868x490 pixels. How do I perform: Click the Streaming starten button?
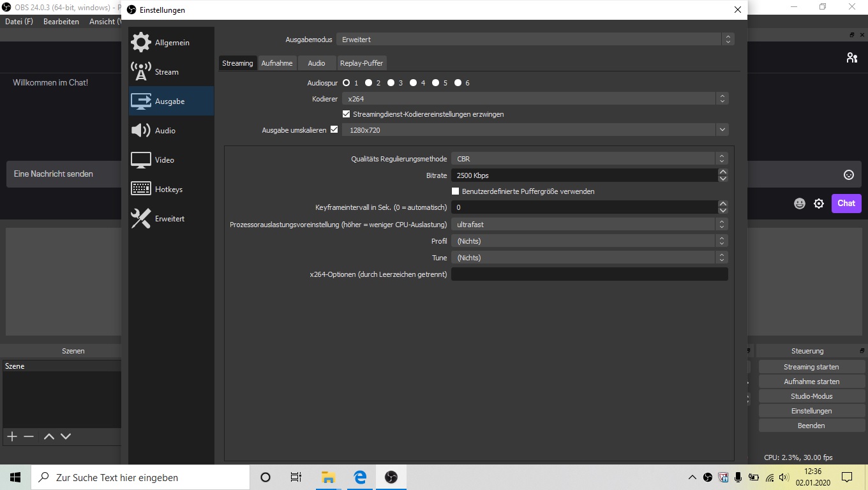811,367
